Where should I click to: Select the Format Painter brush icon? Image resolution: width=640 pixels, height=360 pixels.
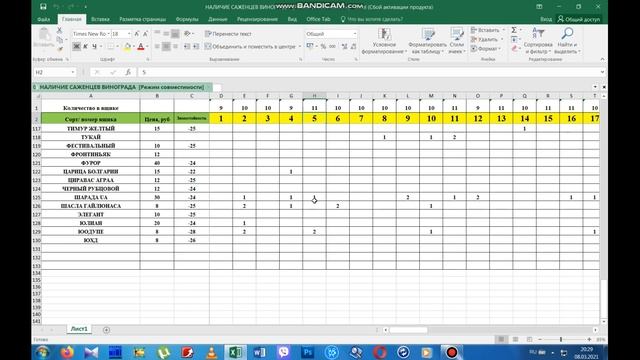click(60, 49)
